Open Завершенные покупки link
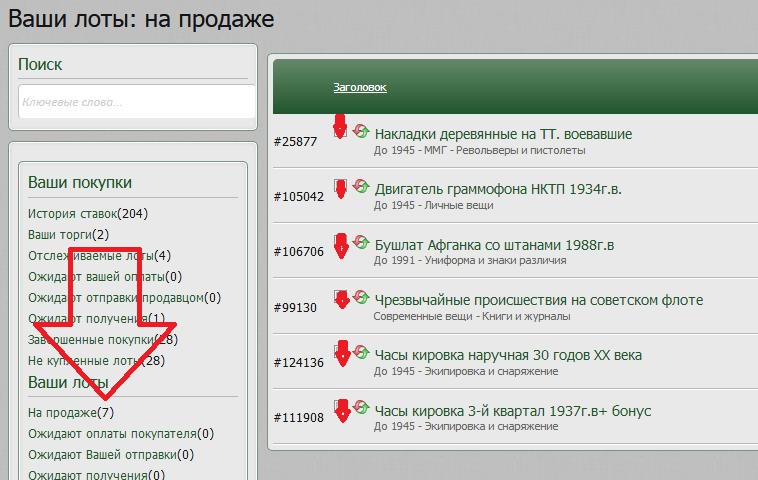The height and width of the screenshot is (480, 758). tap(102, 339)
